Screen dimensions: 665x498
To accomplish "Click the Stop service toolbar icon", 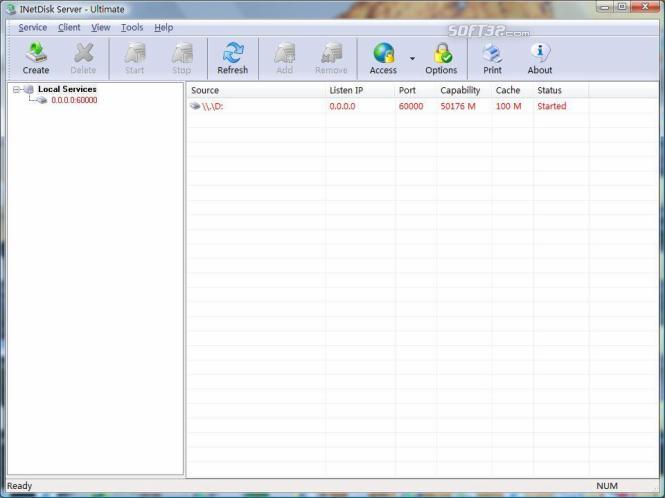I will point(182,59).
